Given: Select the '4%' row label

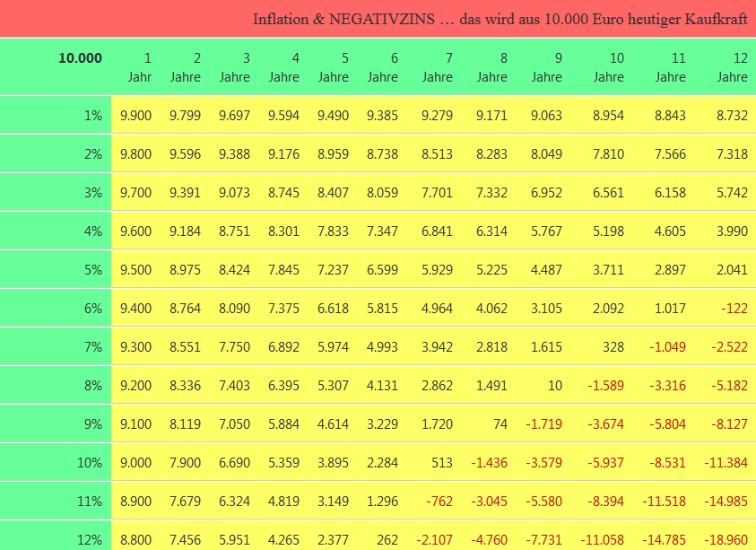Looking at the screenshot, I should pos(93,231).
